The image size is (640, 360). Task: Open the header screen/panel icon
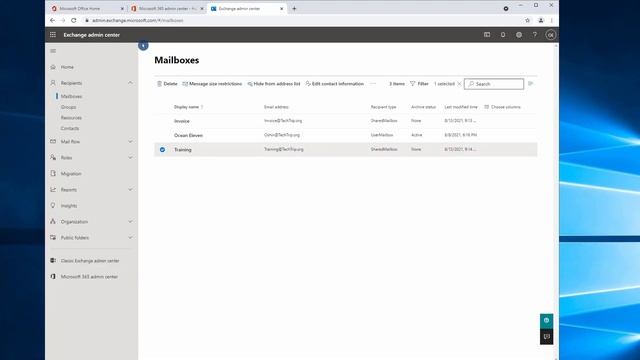[487, 35]
